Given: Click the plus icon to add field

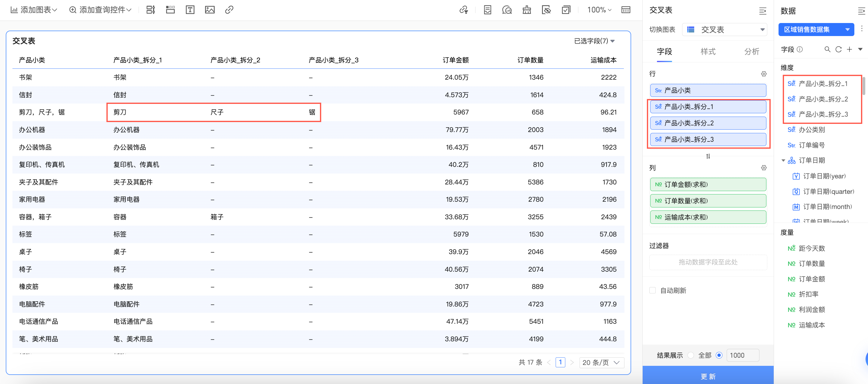Looking at the screenshot, I should pos(849,49).
